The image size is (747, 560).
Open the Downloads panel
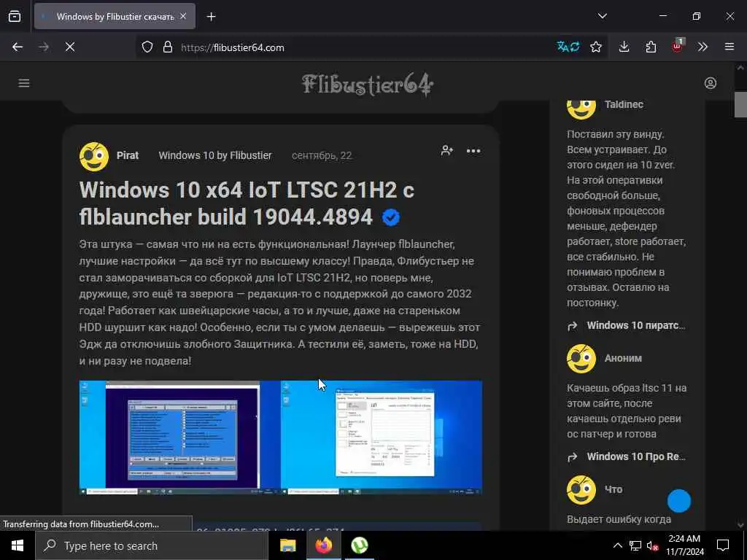(x=624, y=47)
